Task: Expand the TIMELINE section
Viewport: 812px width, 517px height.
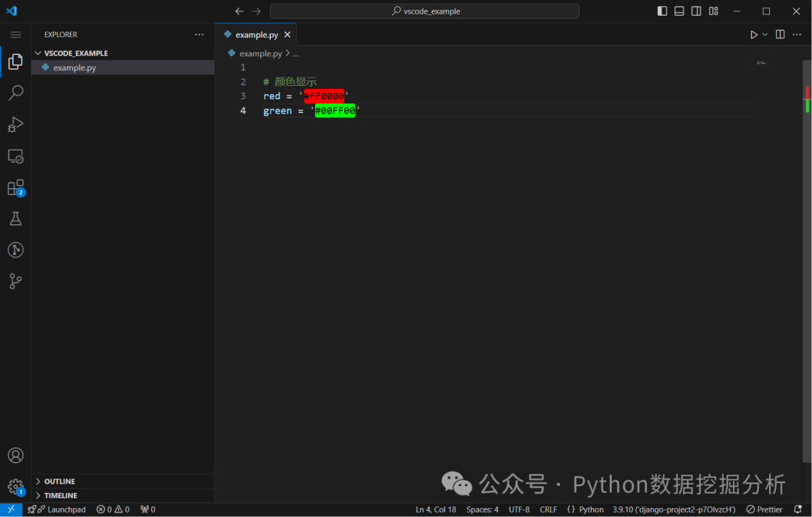Action: coord(123,495)
